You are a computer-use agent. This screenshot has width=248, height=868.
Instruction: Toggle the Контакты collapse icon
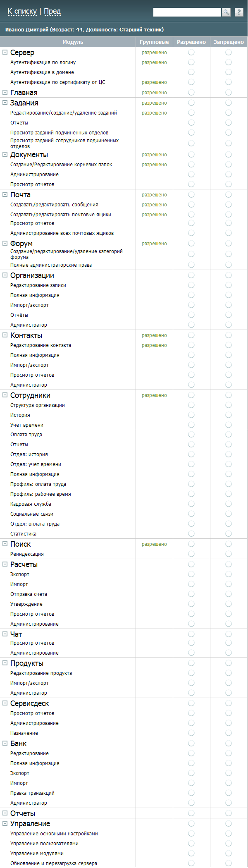[5, 335]
